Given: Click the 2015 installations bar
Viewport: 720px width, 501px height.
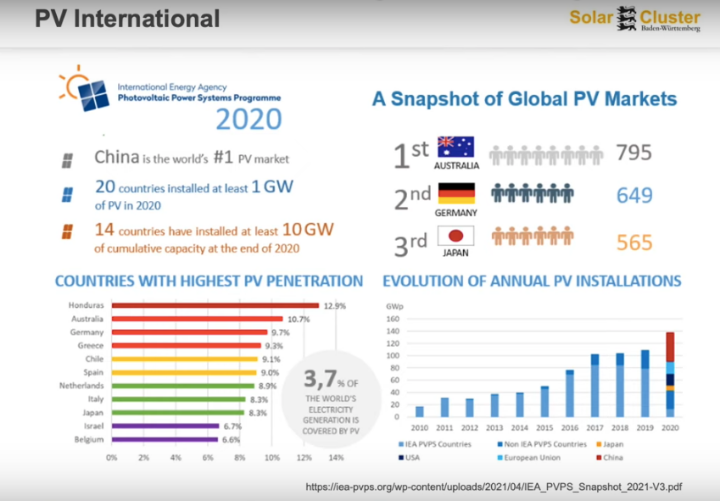Looking at the screenshot, I should pos(545,401).
